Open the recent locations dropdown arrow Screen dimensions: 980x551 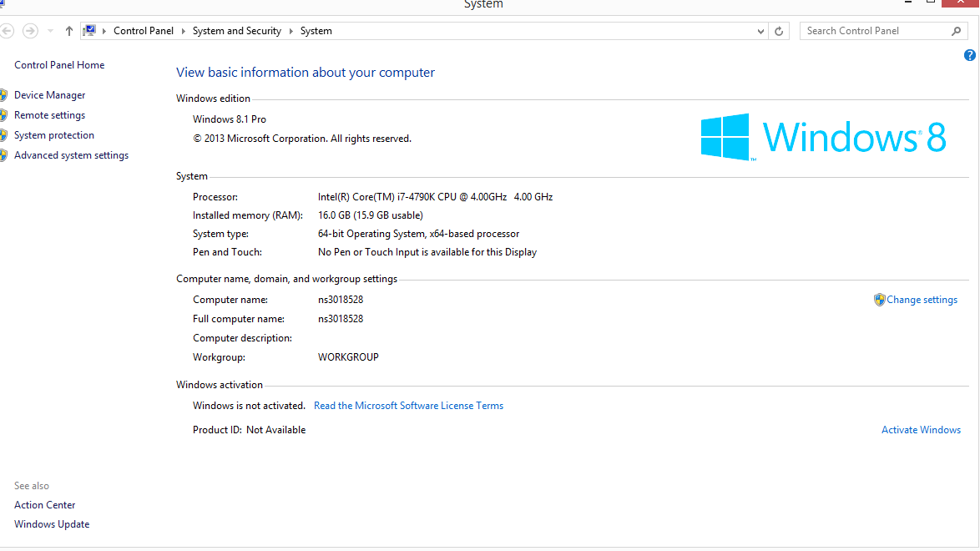point(51,31)
